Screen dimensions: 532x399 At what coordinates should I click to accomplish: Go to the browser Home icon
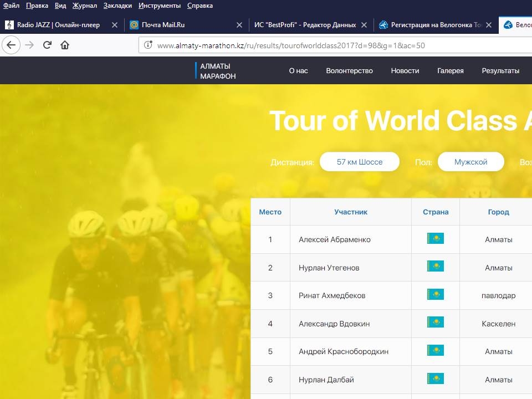(x=65, y=45)
